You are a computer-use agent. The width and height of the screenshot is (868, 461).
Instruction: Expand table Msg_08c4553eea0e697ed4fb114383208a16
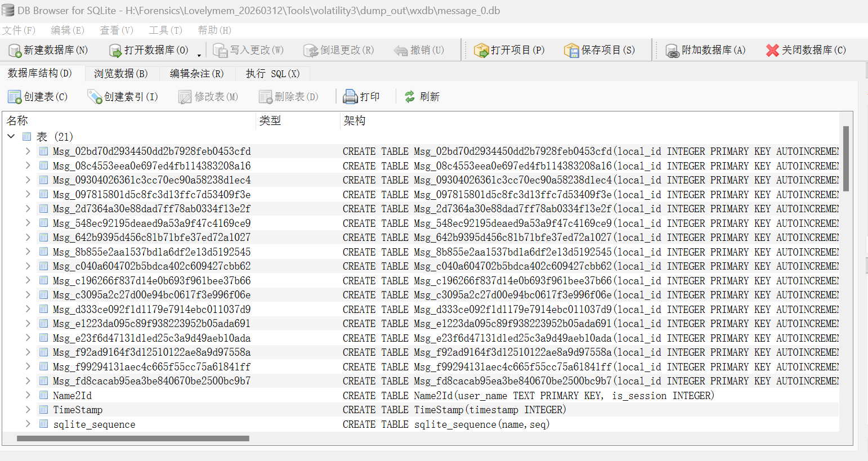coord(28,165)
